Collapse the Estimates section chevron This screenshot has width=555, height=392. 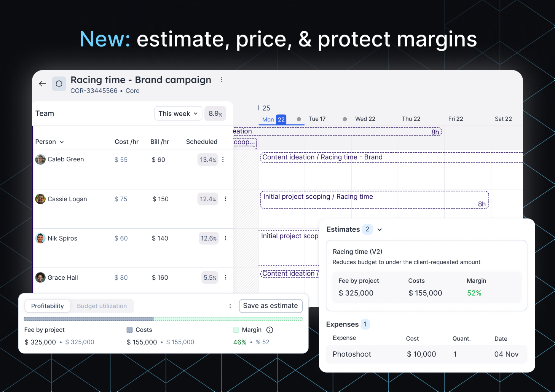click(x=380, y=229)
